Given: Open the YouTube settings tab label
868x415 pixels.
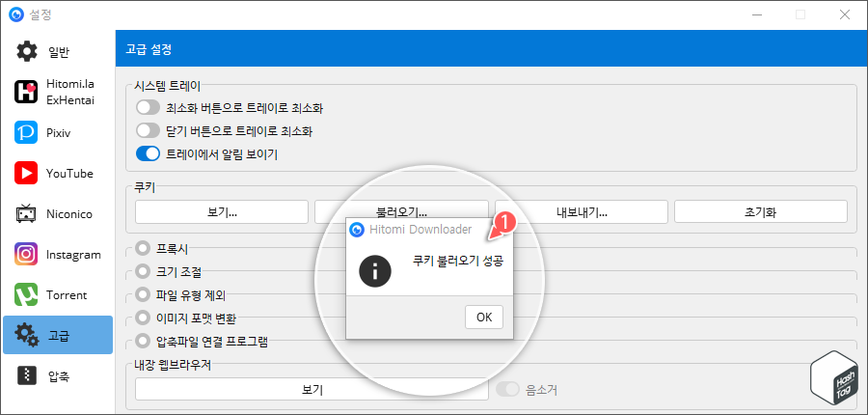Looking at the screenshot, I should point(69,174).
